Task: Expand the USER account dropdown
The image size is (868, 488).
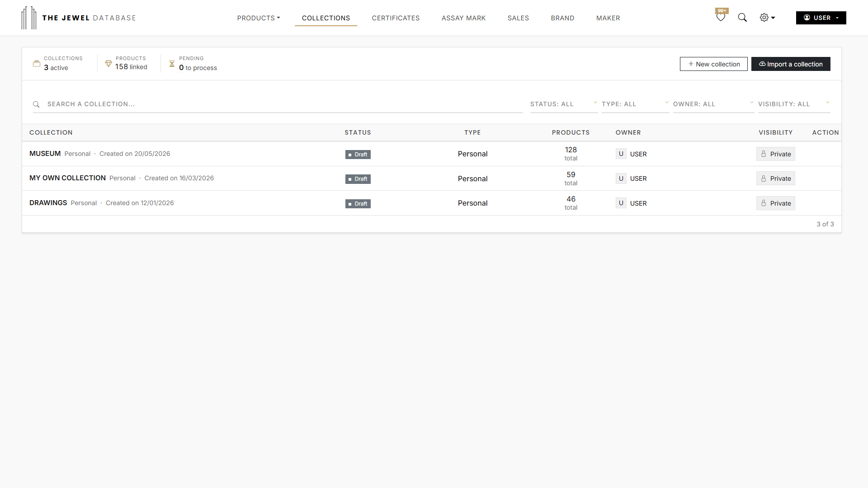Action: click(821, 18)
